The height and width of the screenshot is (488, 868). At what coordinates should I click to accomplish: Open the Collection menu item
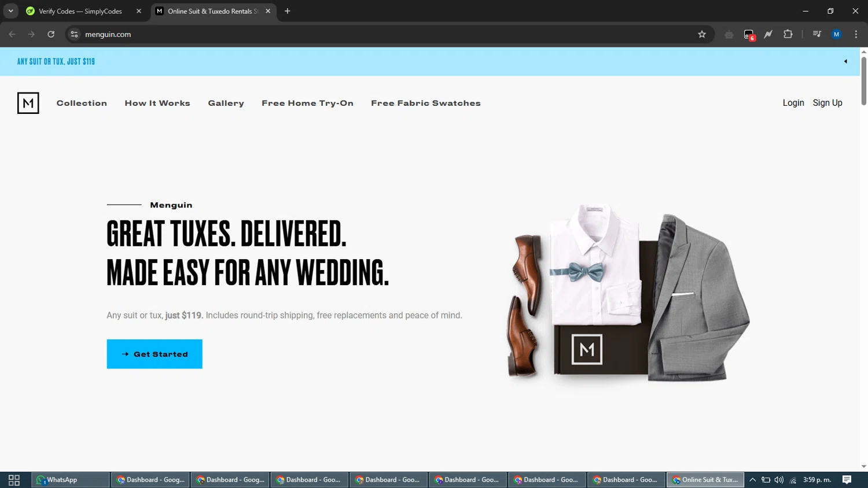pos(82,103)
